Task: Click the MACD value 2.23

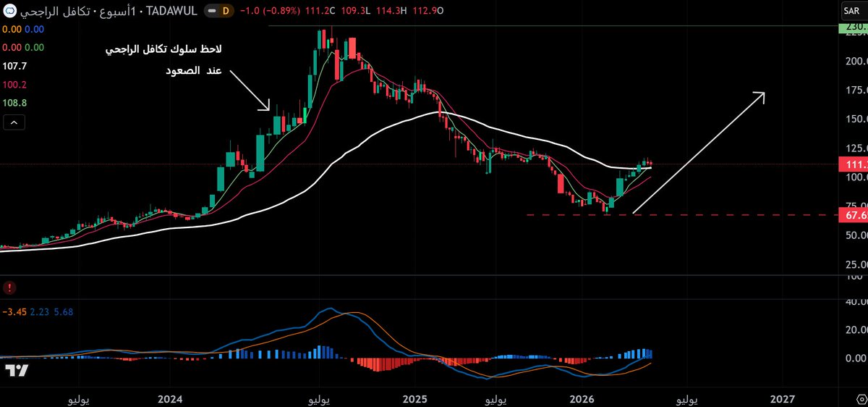Action: pos(40,312)
